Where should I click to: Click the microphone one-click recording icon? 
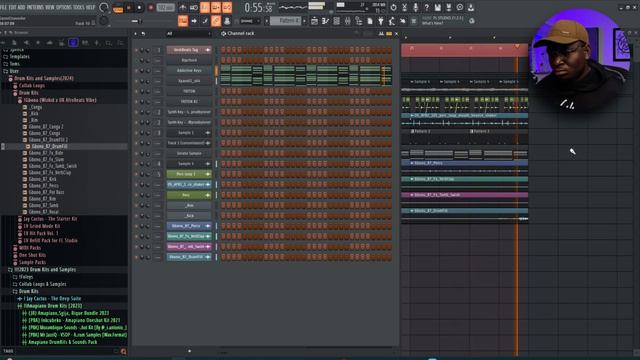pos(415,7)
